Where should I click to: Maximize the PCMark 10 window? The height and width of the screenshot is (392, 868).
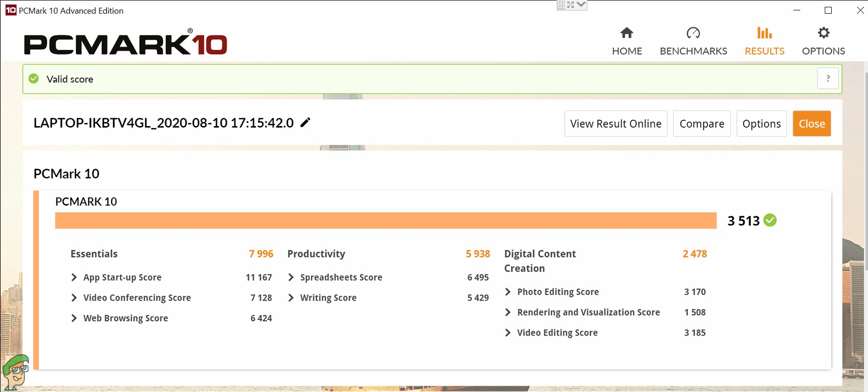click(x=828, y=10)
